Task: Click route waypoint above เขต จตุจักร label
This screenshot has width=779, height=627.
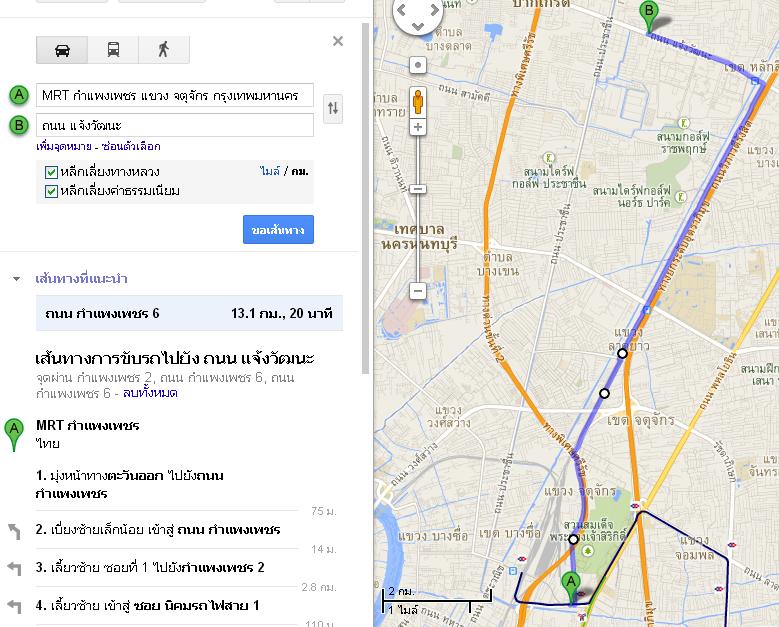Action: pyautogui.click(x=604, y=393)
